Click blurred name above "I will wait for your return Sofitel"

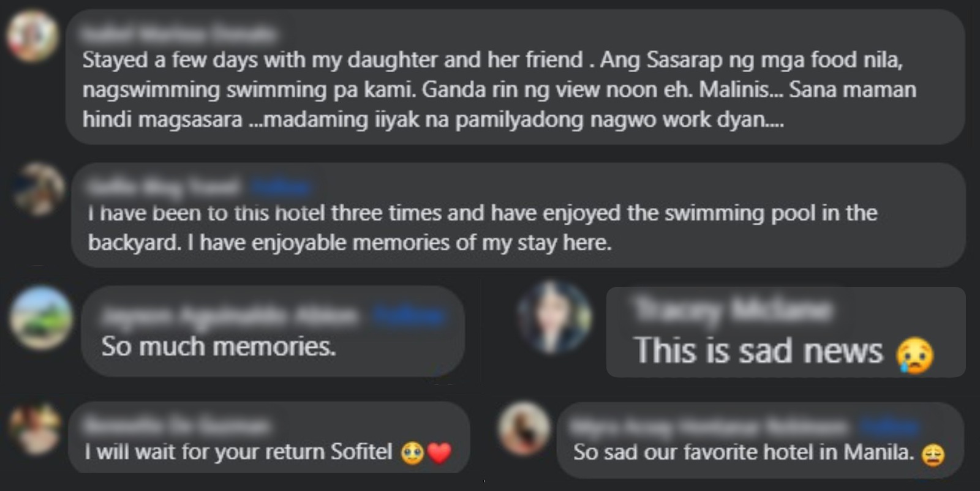(x=178, y=424)
